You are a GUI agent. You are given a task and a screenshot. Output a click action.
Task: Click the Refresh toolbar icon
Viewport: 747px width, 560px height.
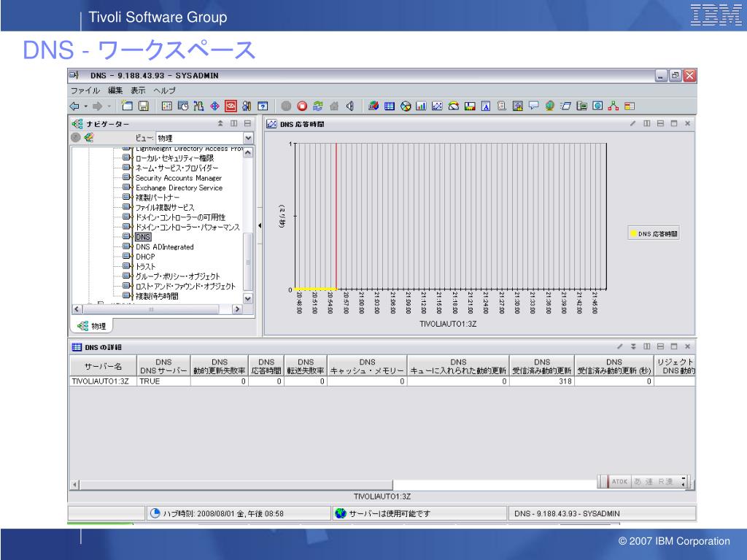318,106
